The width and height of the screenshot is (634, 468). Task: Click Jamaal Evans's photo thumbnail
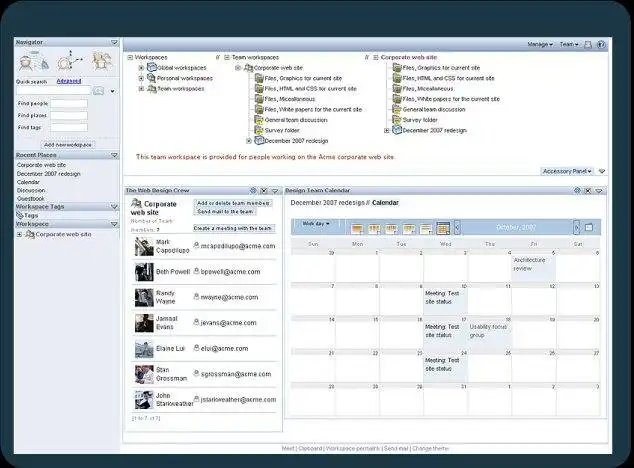point(144,323)
